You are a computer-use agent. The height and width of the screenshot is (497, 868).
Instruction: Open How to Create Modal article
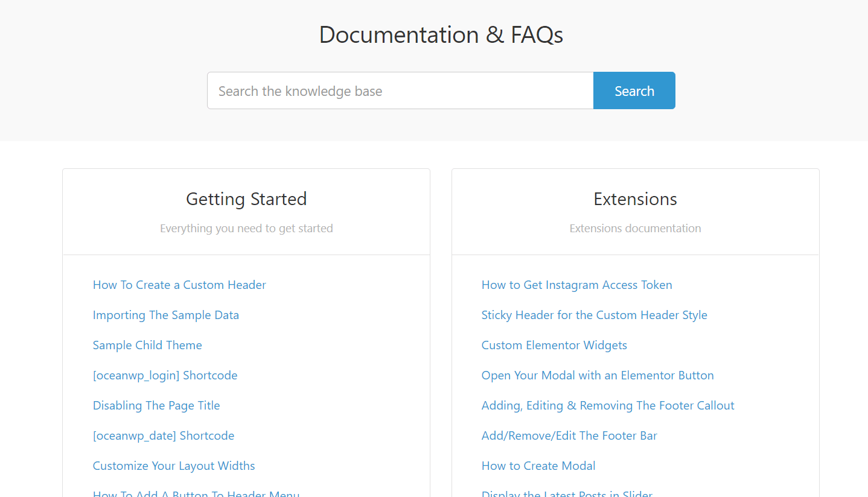(x=538, y=466)
